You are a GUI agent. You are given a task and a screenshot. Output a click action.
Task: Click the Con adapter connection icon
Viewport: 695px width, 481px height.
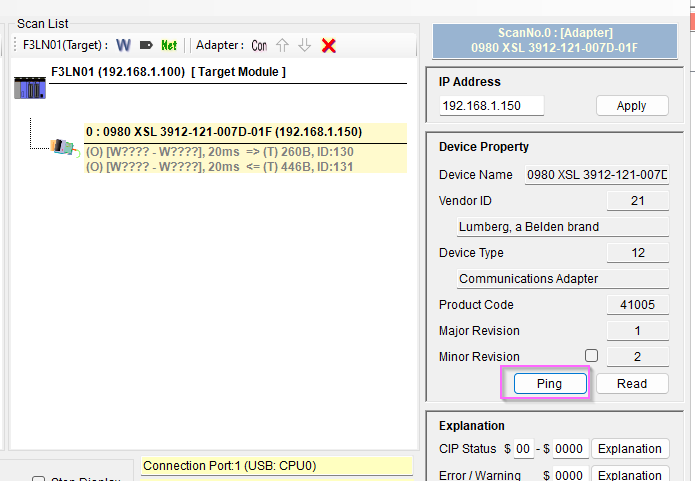pos(259,45)
